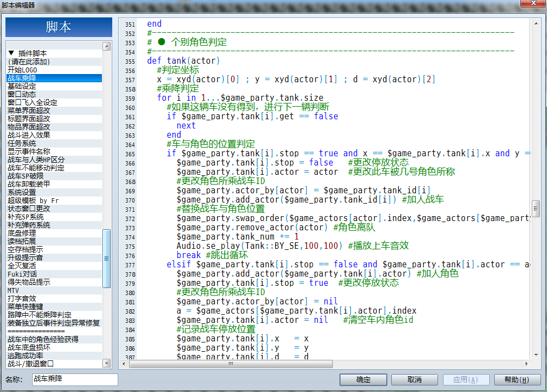Image resolution: width=547 pixels, height=392 pixels.
Task: Close the script editor window
Action: pyautogui.click(x=533, y=3)
